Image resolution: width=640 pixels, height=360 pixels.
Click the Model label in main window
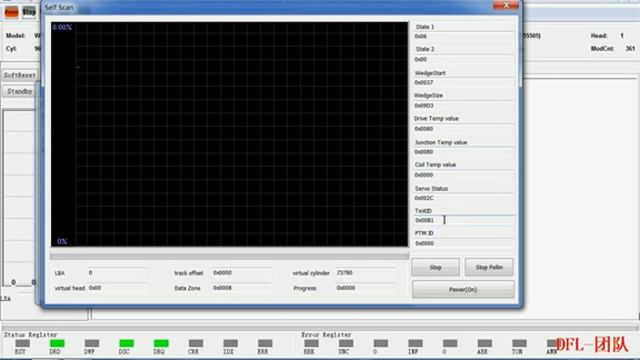point(16,36)
